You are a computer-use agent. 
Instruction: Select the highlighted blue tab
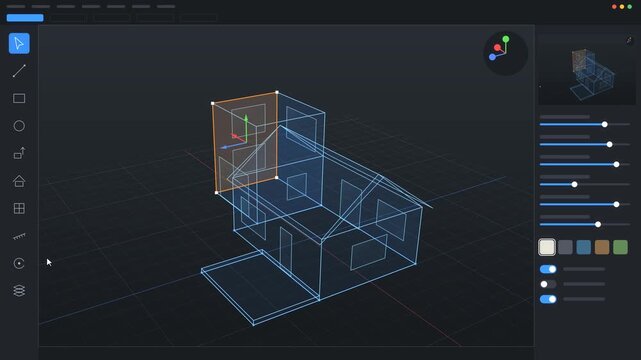coord(25,18)
